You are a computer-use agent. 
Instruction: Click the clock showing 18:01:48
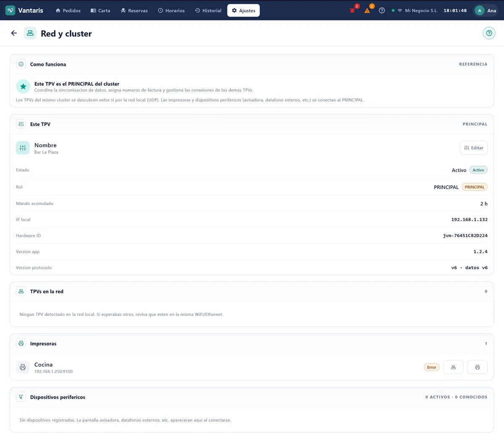(x=455, y=11)
